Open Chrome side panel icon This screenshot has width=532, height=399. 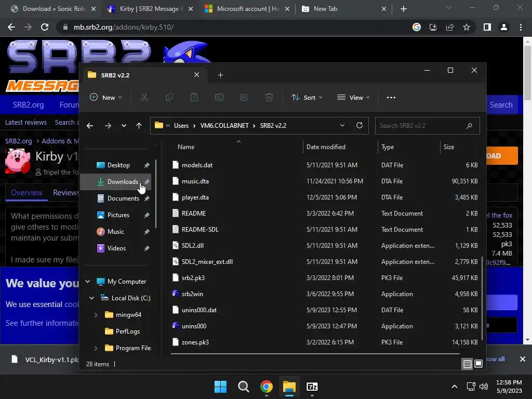pyautogui.click(x=487, y=27)
